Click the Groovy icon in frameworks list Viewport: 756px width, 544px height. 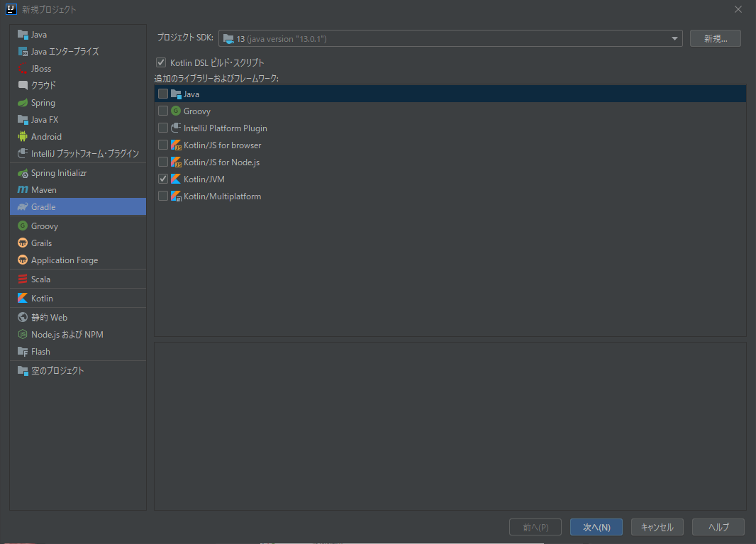tap(176, 111)
